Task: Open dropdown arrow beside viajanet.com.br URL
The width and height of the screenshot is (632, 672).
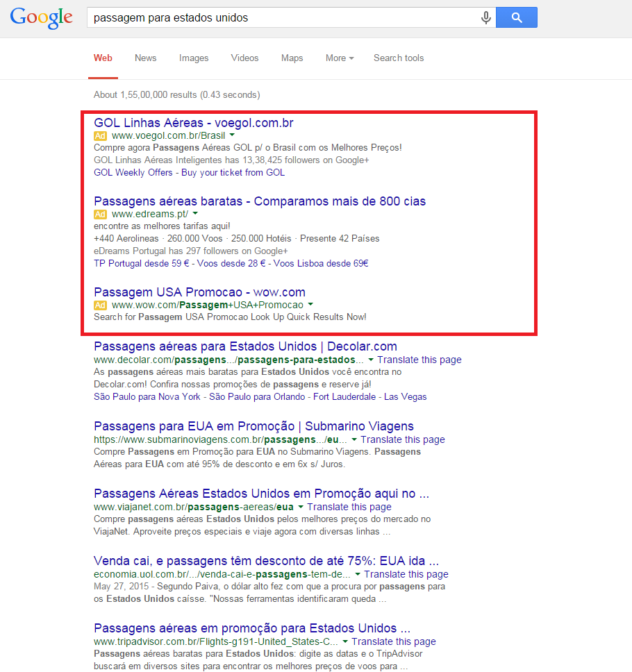Action: click(x=301, y=507)
